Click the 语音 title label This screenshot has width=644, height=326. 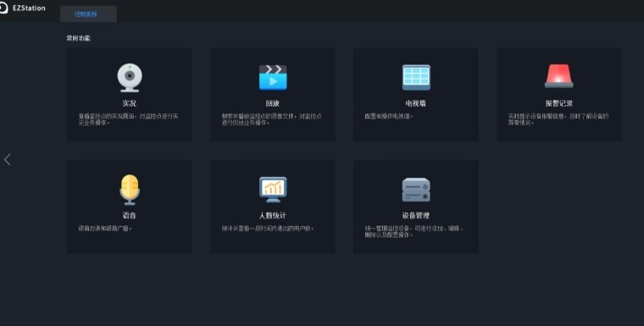click(130, 216)
